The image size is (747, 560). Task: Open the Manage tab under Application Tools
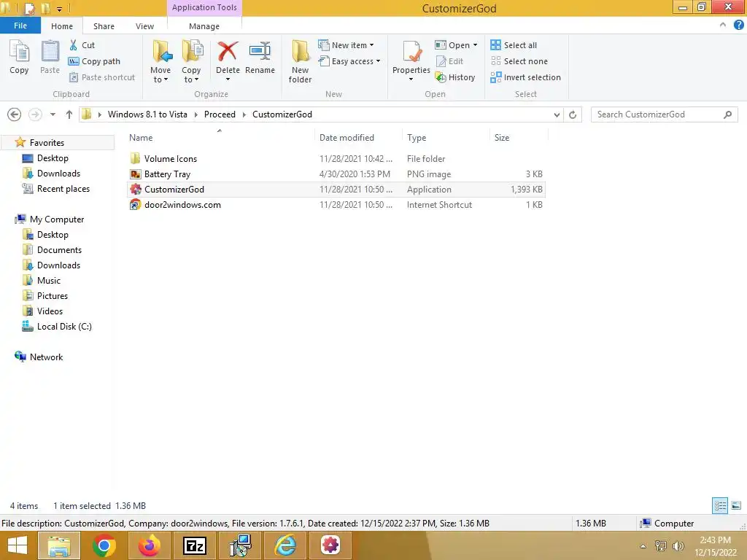point(204,26)
